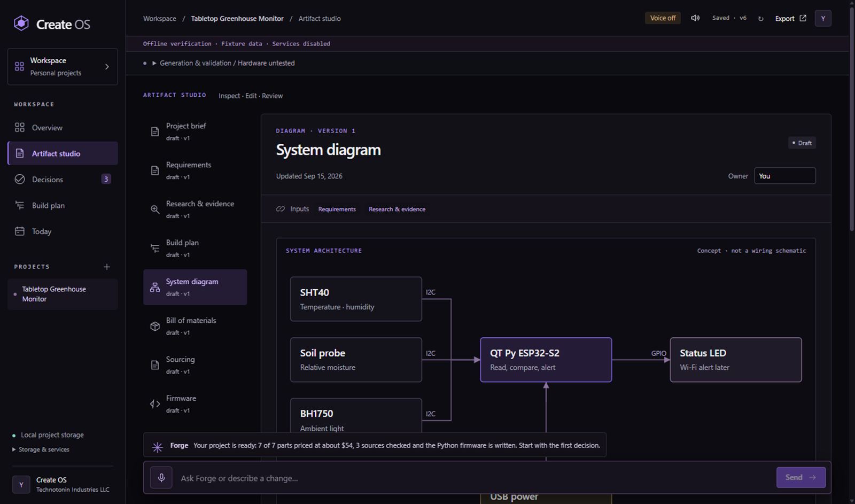Click the GPIO connection label
855x504 pixels.
658,353
